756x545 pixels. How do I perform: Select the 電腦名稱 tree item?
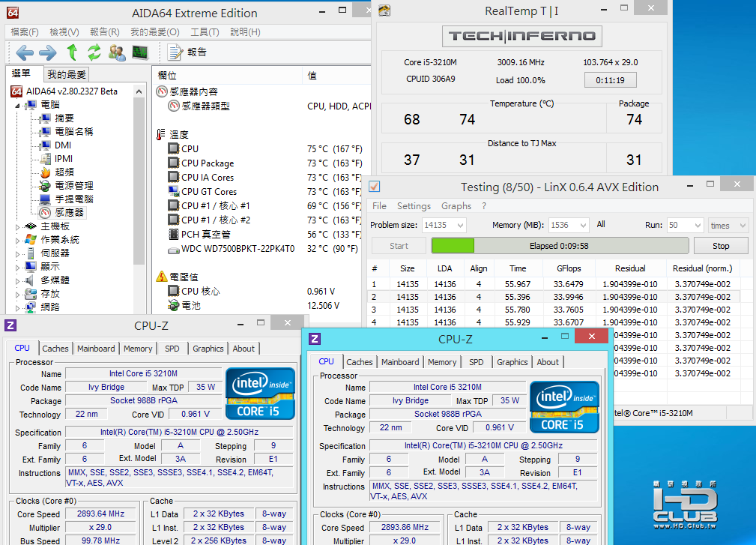pos(73,132)
